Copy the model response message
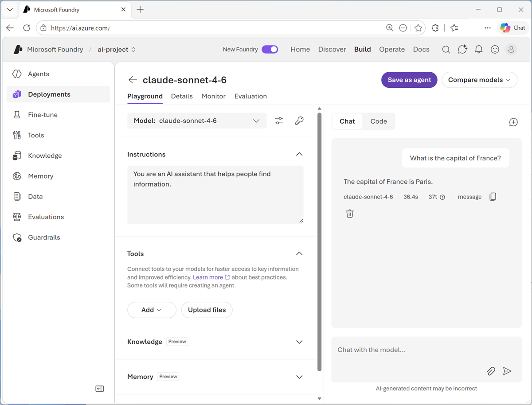 point(493,197)
